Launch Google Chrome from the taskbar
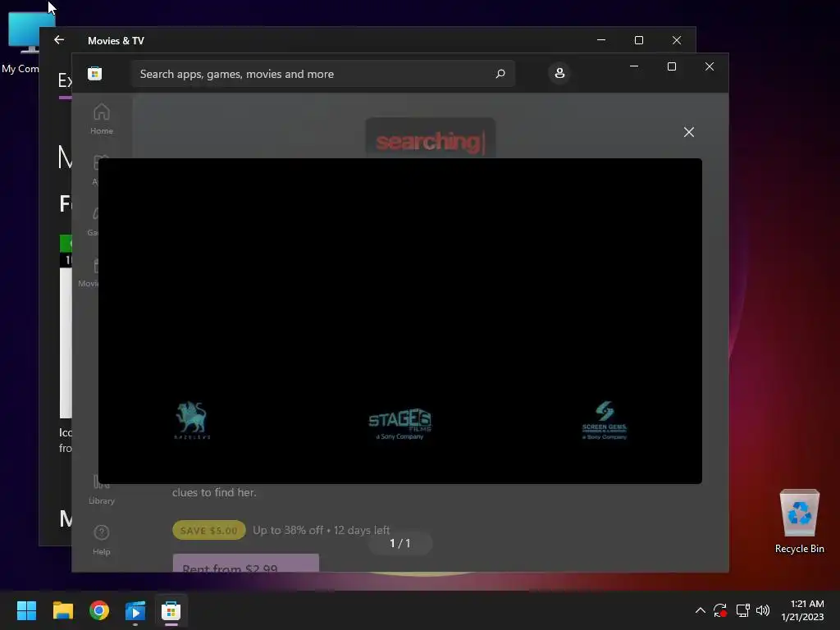This screenshot has height=630, width=840. [99, 610]
